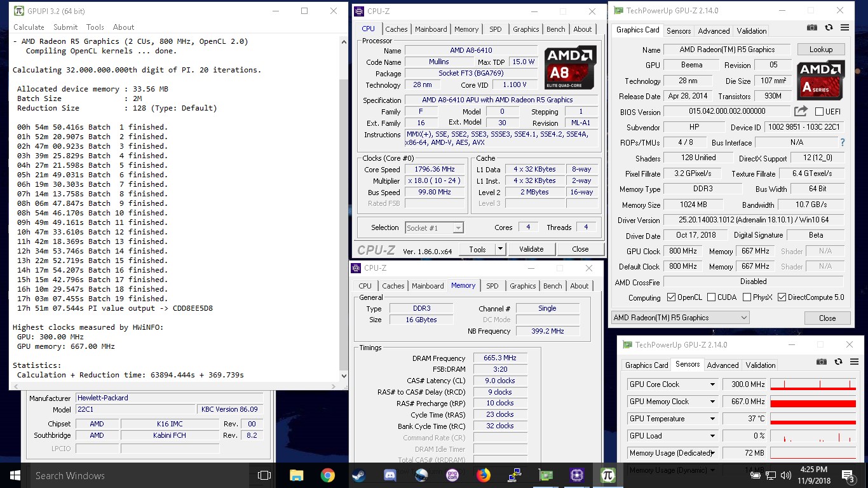This screenshot has width=868, height=488.
Task: Click the camera screenshot icon in GPU-Z Graphics Card window
Action: [x=812, y=27]
